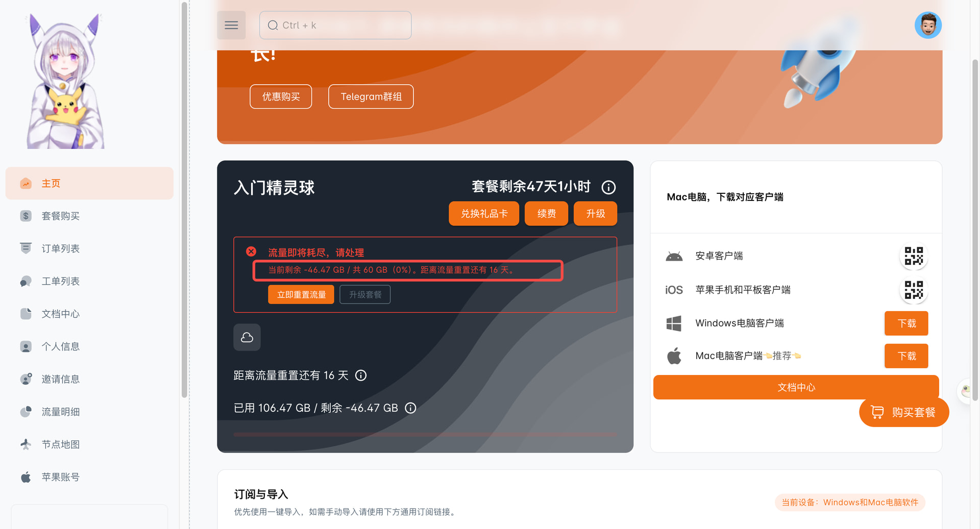Click the info icon beside 已用 106.47 GB

(x=410, y=408)
